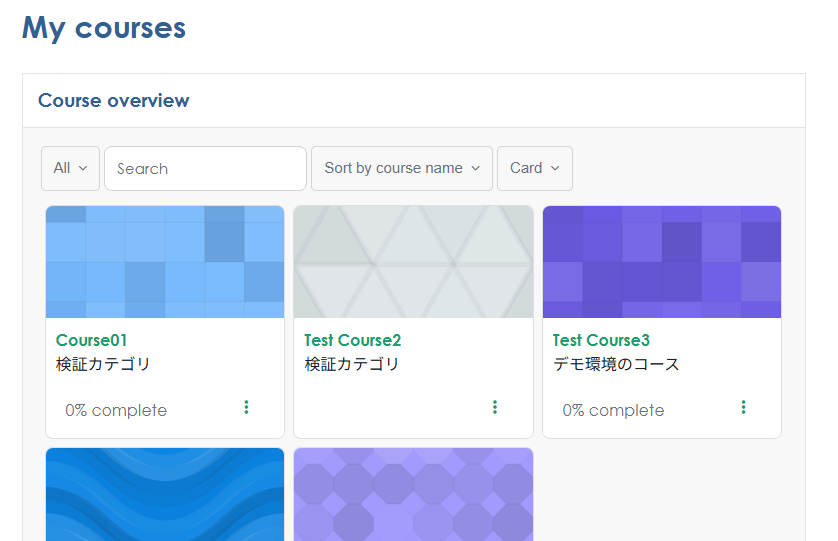Click the course Search field
Screen dimensions: 838x541
pyautogui.click(x=205, y=168)
